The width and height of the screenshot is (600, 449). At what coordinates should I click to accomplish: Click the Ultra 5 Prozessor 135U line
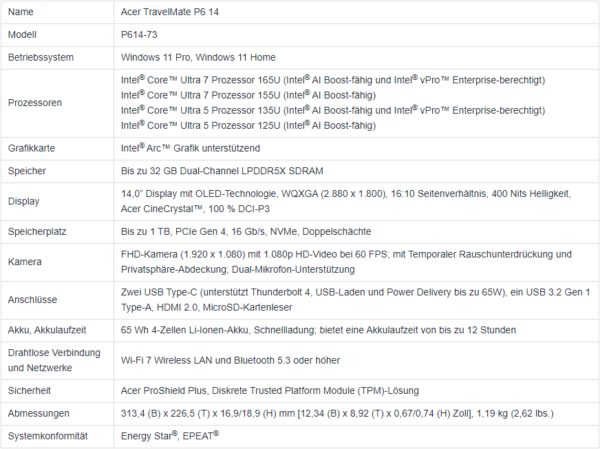pos(333,111)
